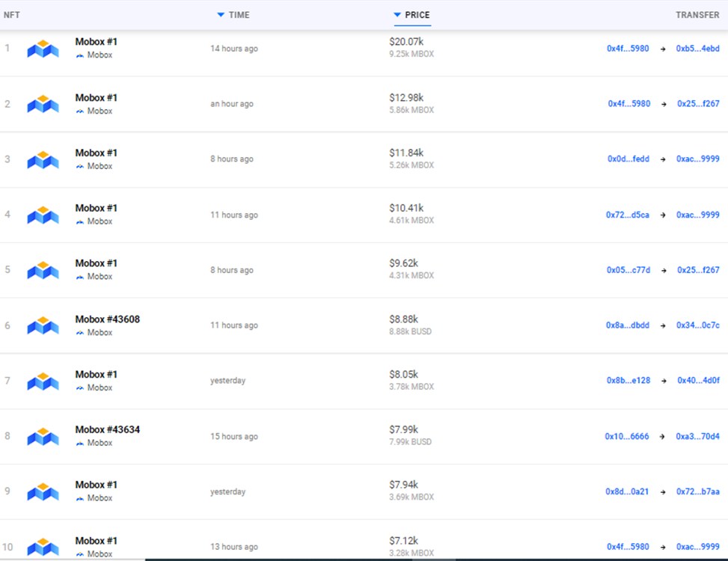Viewport: 728px width, 561px height.
Task: Open sender address 0x0d...fedd
Action: coord(628,159)
